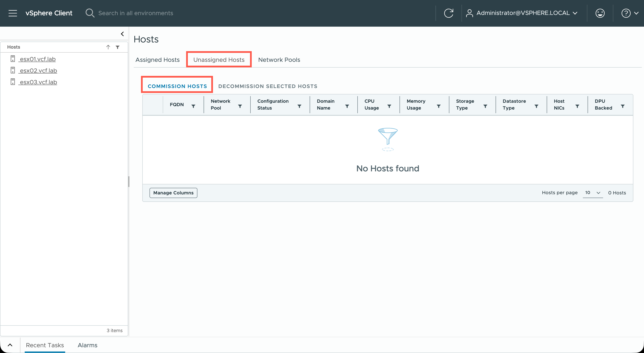Click the smiley feedback icon
644x353 pixels.
click(x=600, y=13)
